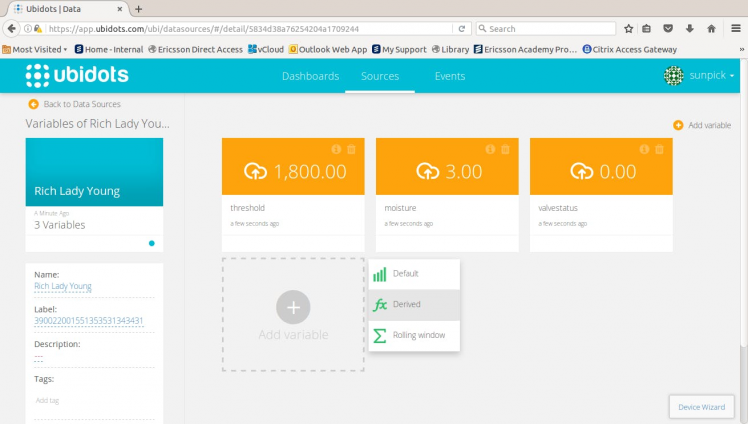Click the cloud upload icon on threshold card
The width and height of the screenshot is (748, 424).
[256, 171]
